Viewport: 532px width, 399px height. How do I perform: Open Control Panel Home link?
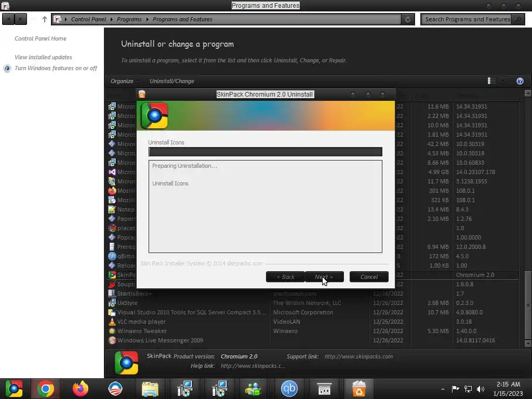point(41,38)
